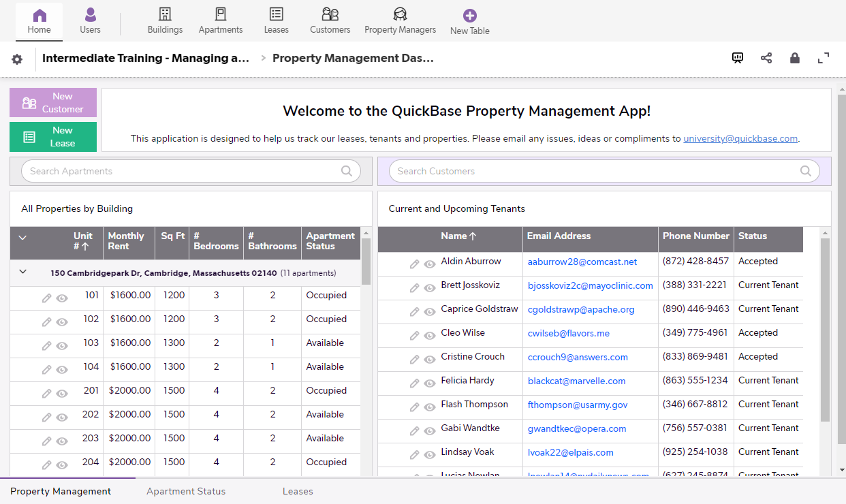Open the Property Managers table
846x504 pixels.
tap(400, 20)
